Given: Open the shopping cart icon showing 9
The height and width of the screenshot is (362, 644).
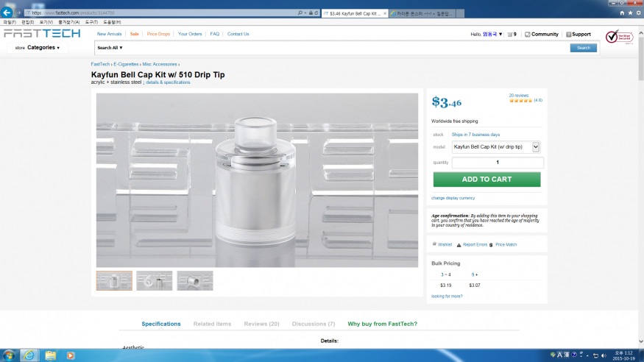Looking at the screenshot, I should (512, 35).
